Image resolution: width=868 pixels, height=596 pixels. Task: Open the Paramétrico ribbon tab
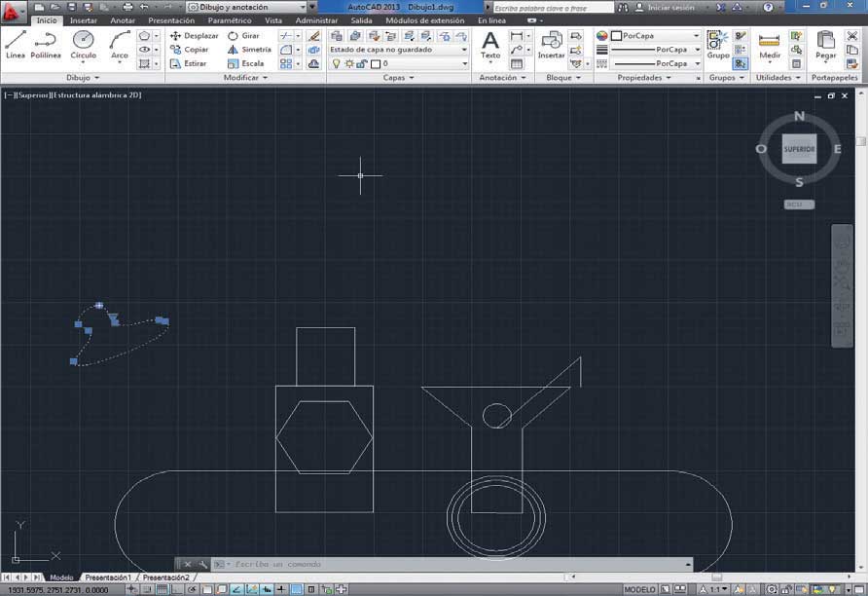[230, 20]
